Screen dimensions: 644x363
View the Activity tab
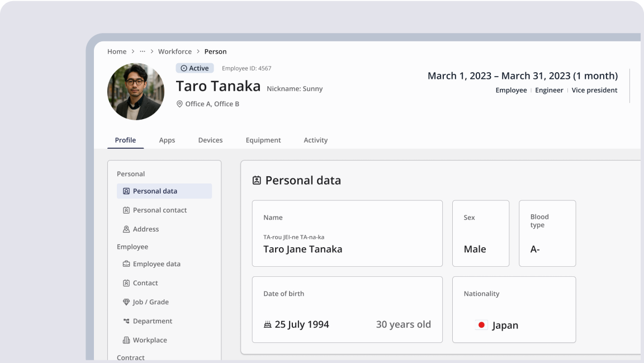pos(315,140)
